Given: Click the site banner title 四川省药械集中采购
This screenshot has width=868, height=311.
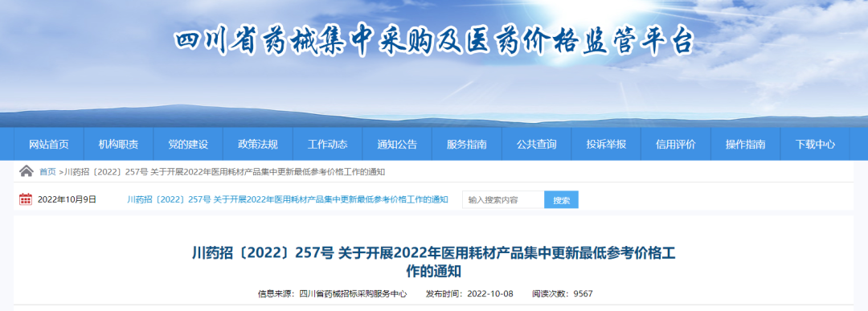Looking at the screenshot, I should 433,42.
